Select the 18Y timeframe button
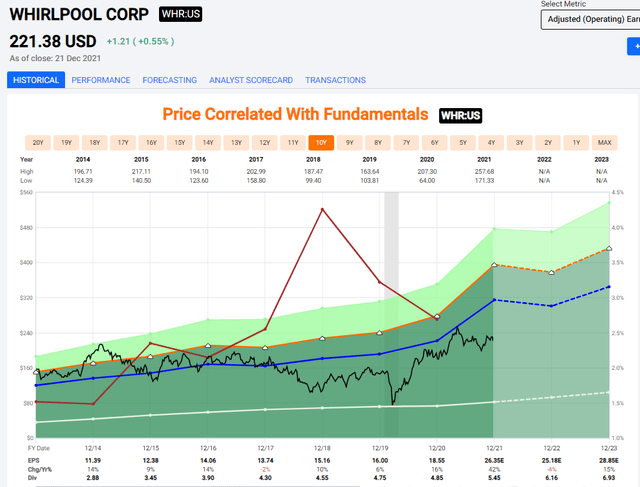640x487 pixels. pos(95,142)
